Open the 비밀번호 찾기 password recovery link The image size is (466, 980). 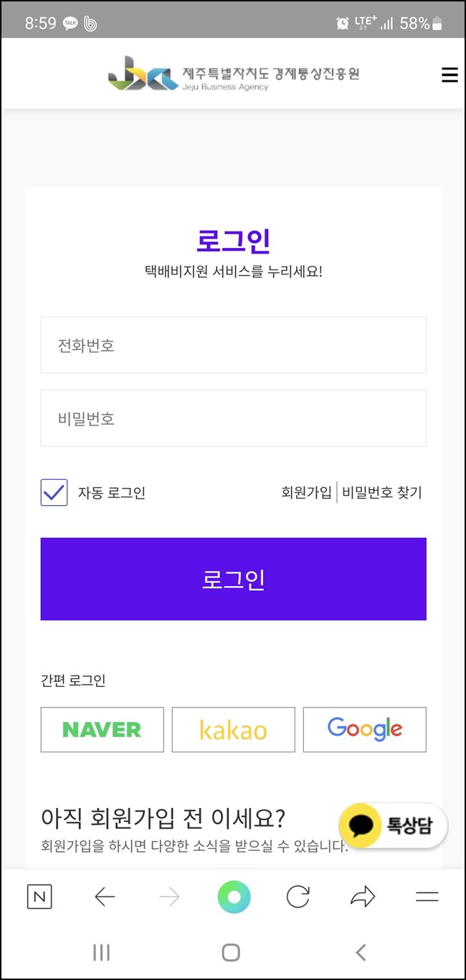click(379, 492)
